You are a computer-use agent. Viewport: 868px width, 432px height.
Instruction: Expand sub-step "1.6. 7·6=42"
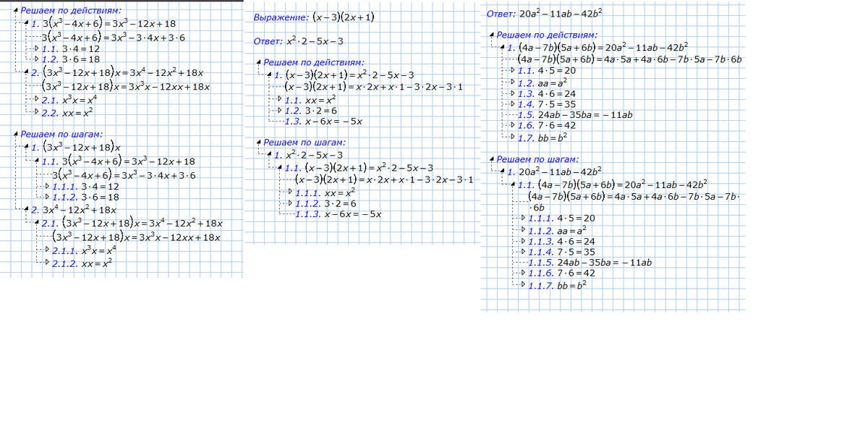[x=514, y=126]
